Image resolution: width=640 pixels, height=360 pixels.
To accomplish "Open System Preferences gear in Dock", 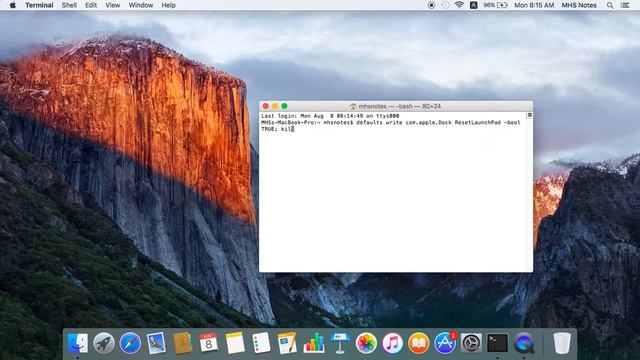I will point(471,343).
